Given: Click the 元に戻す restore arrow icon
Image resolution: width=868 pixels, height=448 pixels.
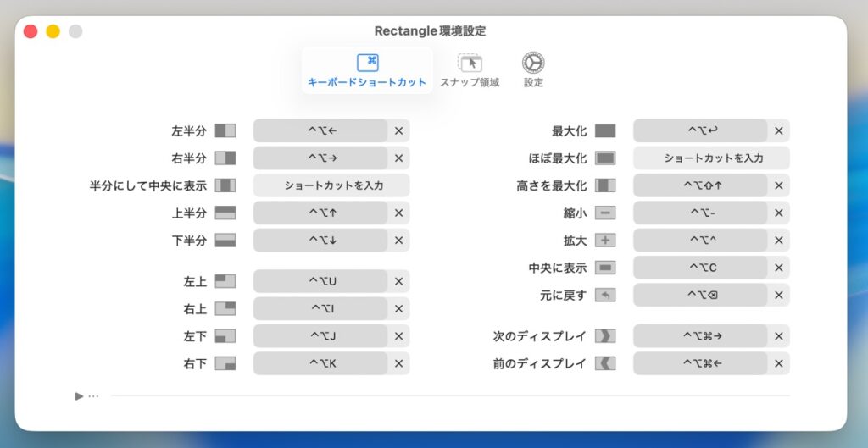Looking at the screenshot, I should point(605,296).
